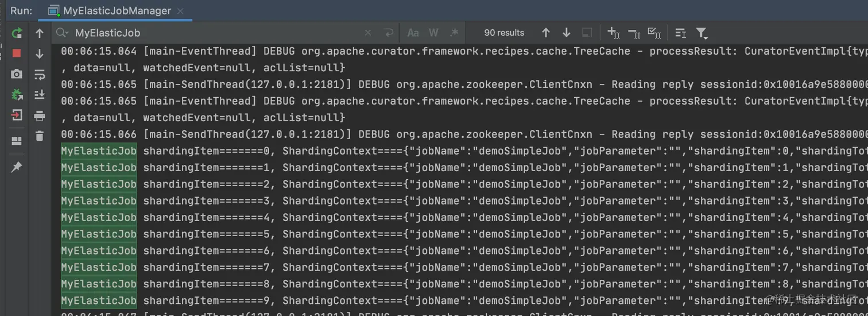The image size is (868, 316).
Task: Click highlighted MyElasticJob on shardingItem=======5 line
Action: click(x=99, y=234)
